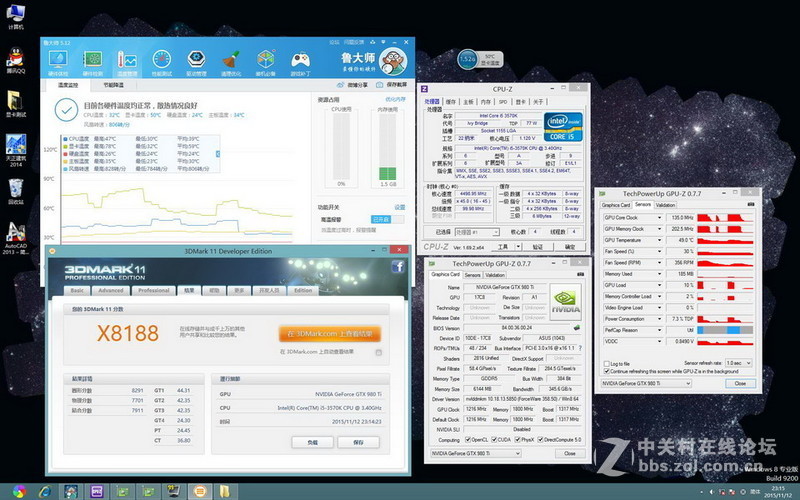800x500 pixels.
Task: Open the processor selection dropdown in CPU-Z
Action: (477, 232)
